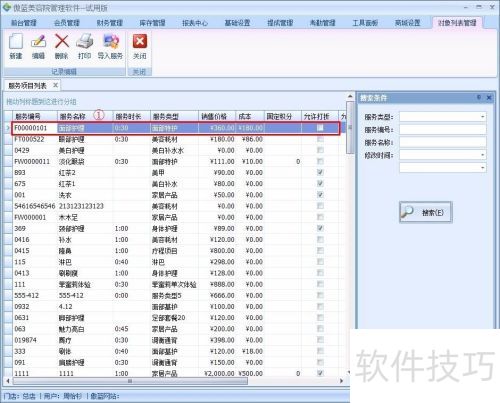Sort by the 固定积分 column header
Viewport: 500px width, 403px height.
(283, 116)
